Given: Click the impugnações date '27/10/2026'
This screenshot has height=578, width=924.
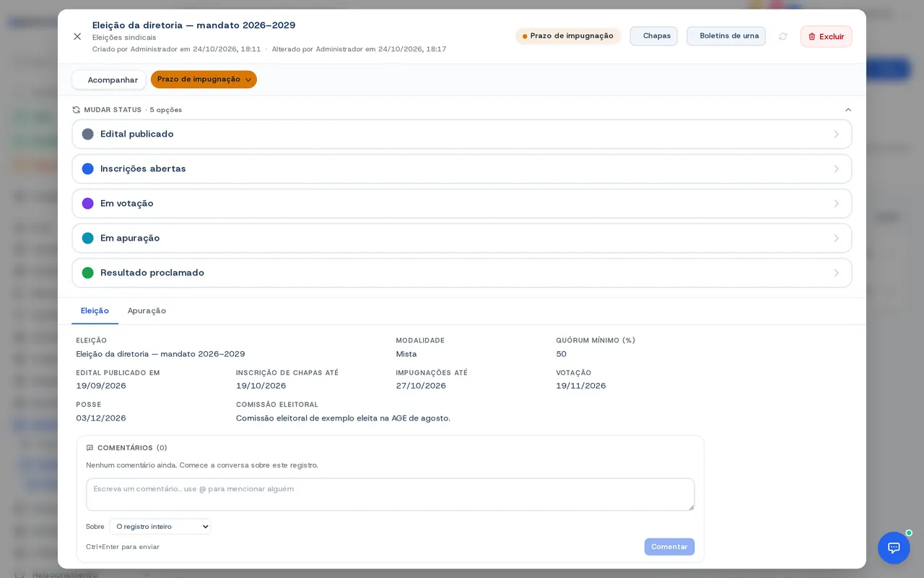Looking at the screenshot, I should coord(421,386).
